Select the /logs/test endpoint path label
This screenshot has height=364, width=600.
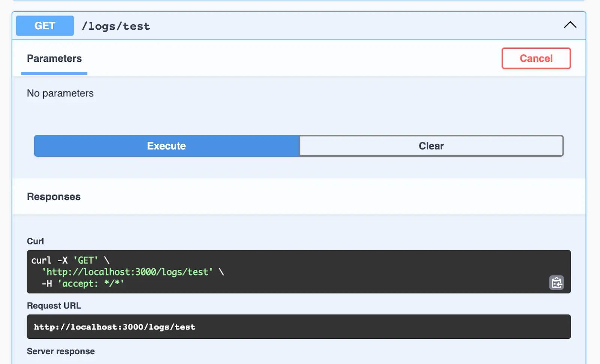[116, 26]
